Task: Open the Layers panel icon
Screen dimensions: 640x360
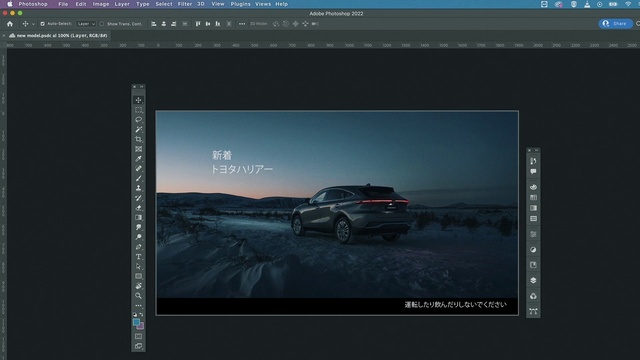Action: point(533,280)
